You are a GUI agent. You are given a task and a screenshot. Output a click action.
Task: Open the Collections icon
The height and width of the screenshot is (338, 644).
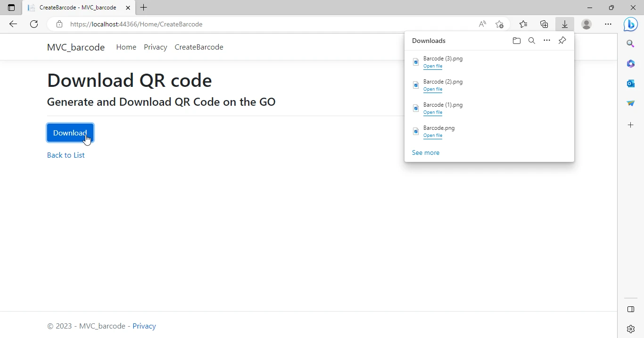click(544, 24)
